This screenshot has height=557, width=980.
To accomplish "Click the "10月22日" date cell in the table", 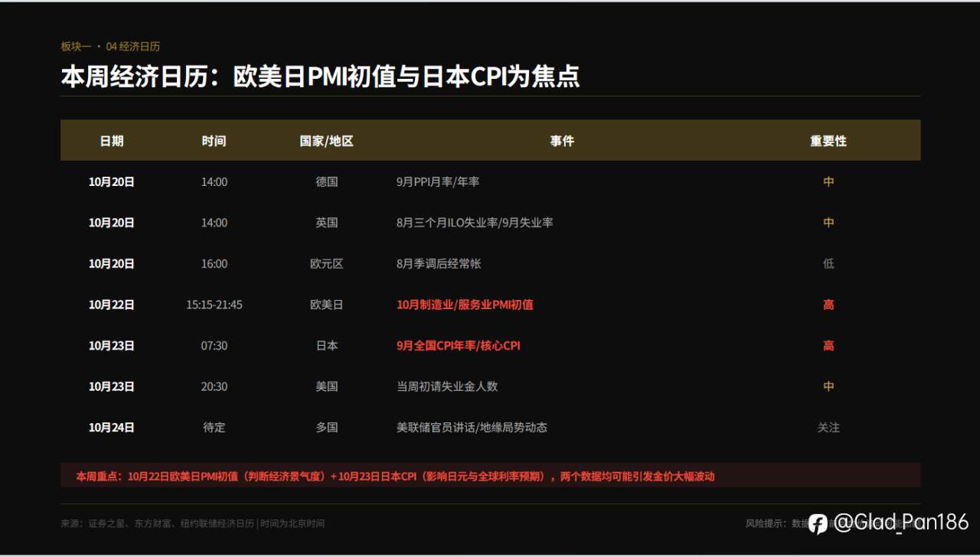I will pyautogui.click(x=112, y=305).
